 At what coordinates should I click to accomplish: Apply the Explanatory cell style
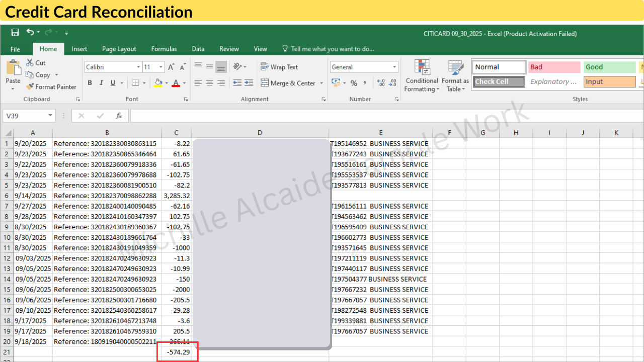pyautogui.click(x=554, y=81)
